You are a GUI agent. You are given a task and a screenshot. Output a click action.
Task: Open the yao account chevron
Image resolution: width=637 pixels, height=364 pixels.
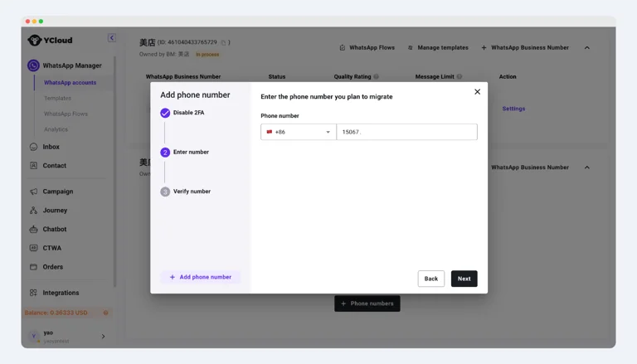pos(103,337)
